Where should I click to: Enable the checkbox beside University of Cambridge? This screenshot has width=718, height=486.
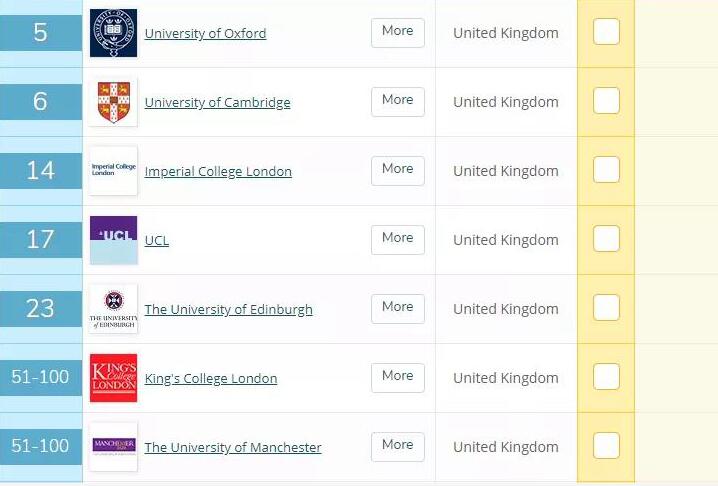click(x=606, y=101)
